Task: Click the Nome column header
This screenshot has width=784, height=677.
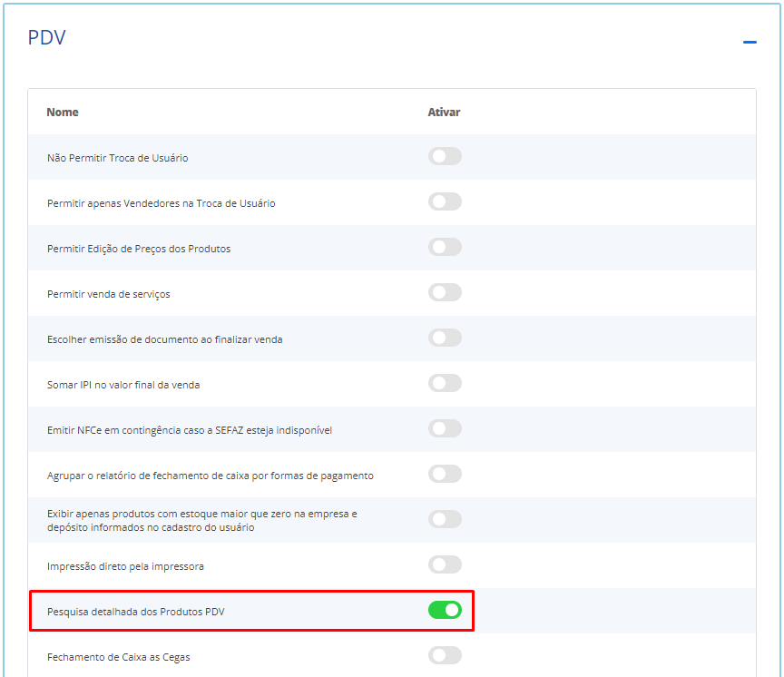Action: (63, 112)
